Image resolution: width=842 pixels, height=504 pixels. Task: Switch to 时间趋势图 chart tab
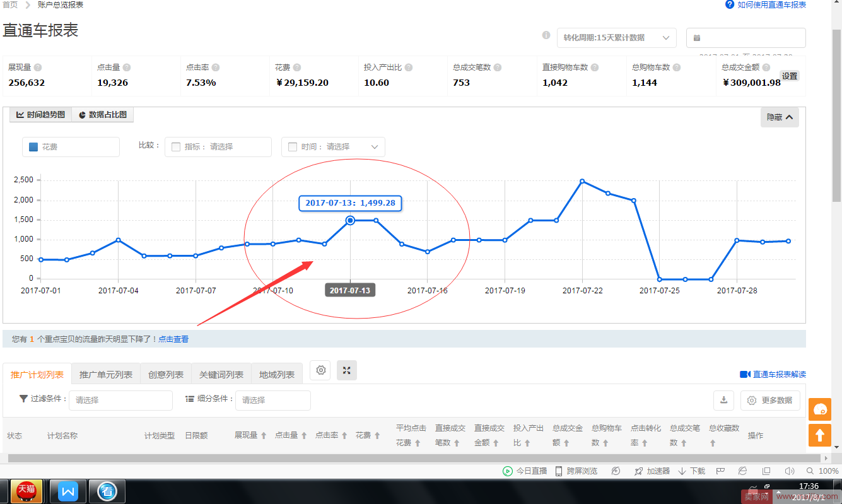coord(40,115)
